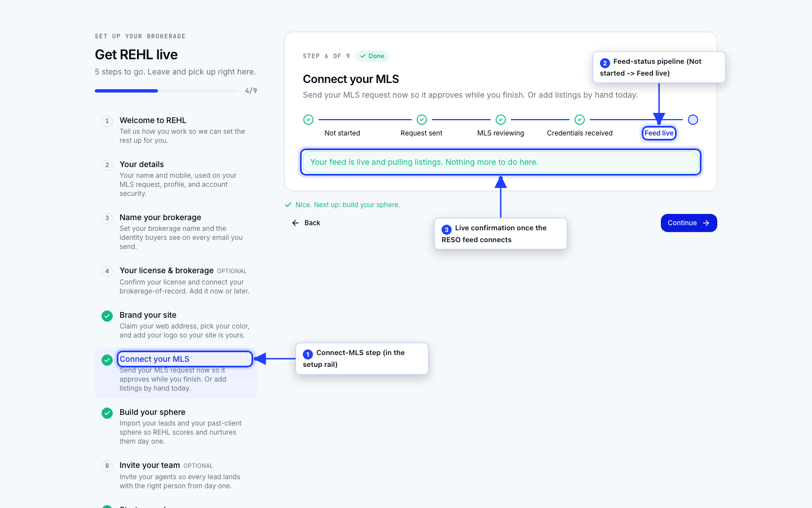Click the OPTIONAL tag next to Your license
Viewport: 812px width, 508px height.
[x=232, y=271]
